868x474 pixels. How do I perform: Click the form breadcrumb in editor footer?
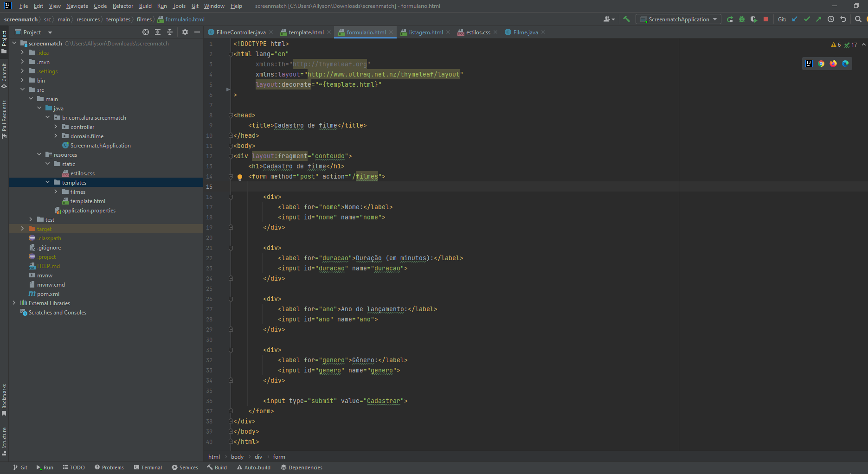click(x=279, y=457)
